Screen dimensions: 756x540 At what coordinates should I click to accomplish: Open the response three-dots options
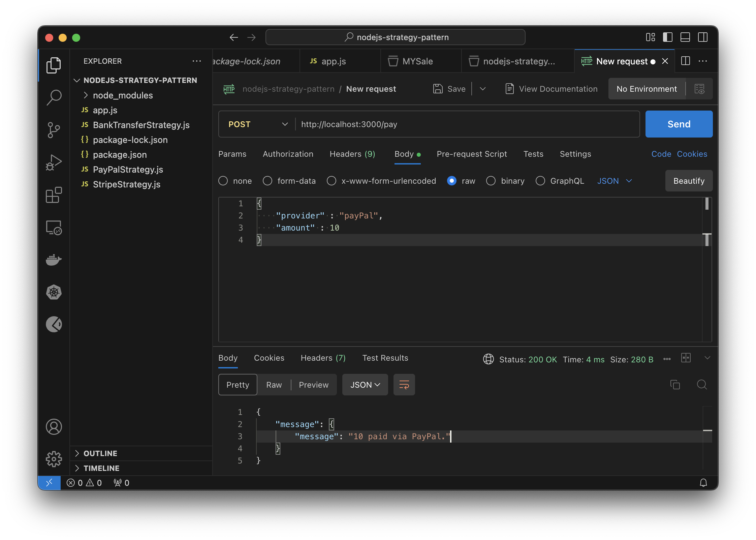(667, 359)
